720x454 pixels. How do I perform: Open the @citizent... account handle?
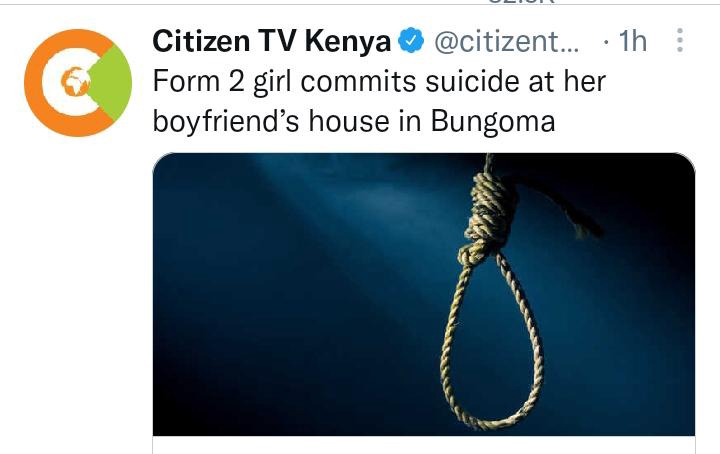[x=507, y=41]
